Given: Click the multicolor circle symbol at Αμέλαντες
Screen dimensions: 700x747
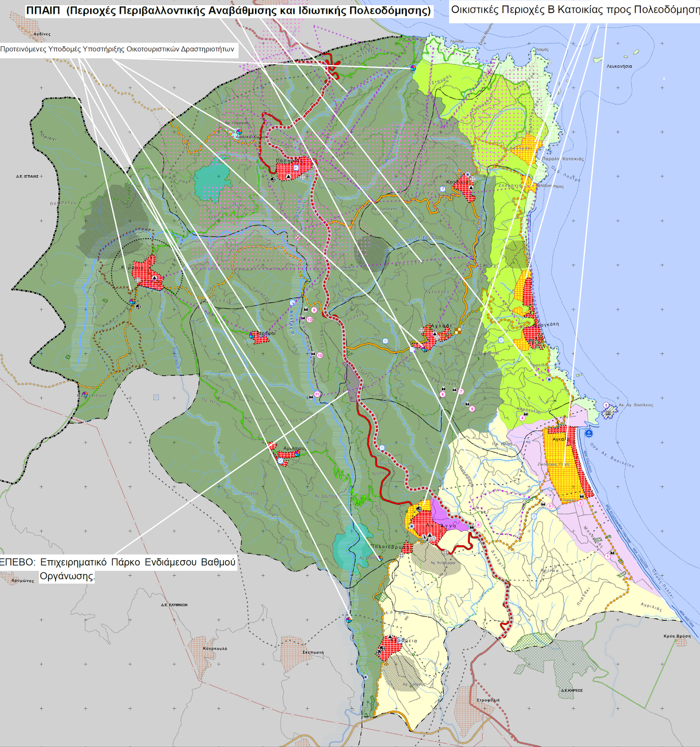Looking at the screenshot, I should pos(297,453).
